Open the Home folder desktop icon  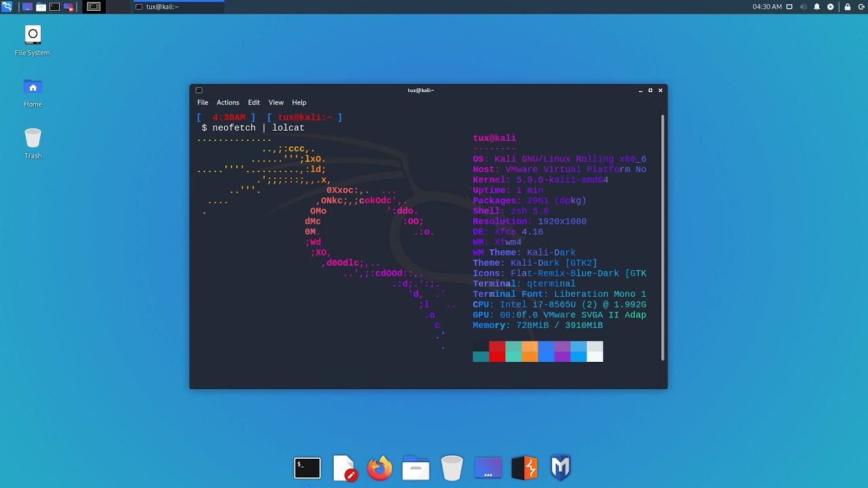coord(33,93)
